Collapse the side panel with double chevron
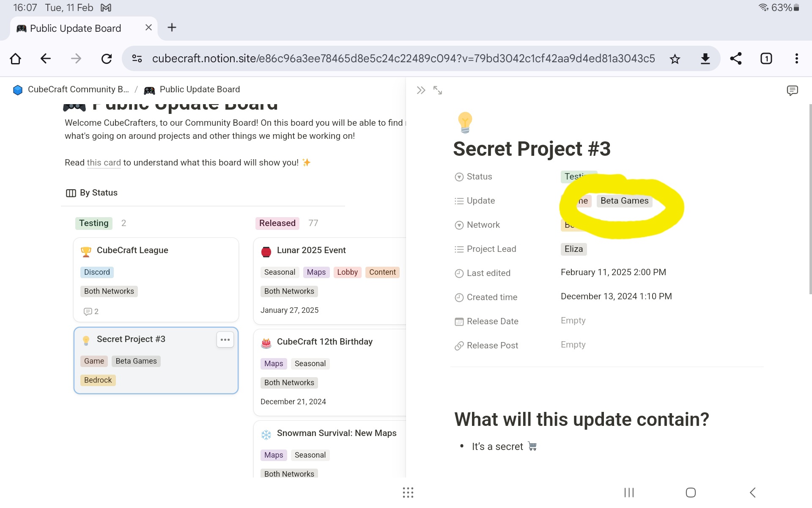 point(421,90)
